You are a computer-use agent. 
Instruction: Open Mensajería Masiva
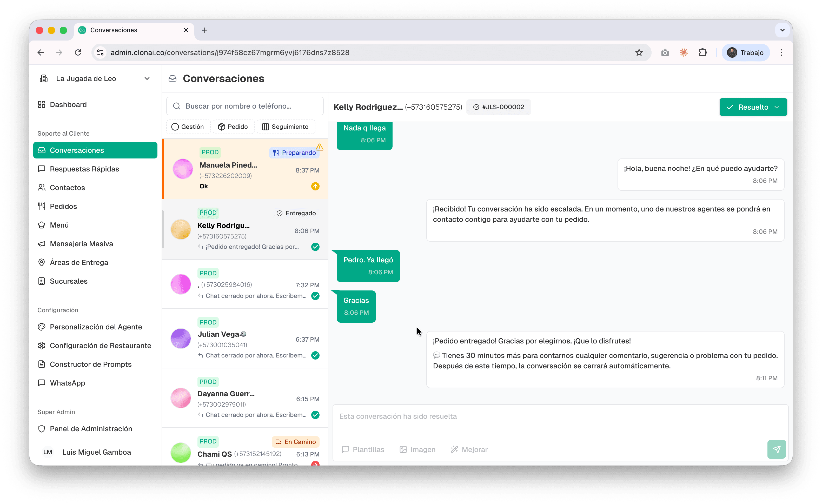[95, 243]
